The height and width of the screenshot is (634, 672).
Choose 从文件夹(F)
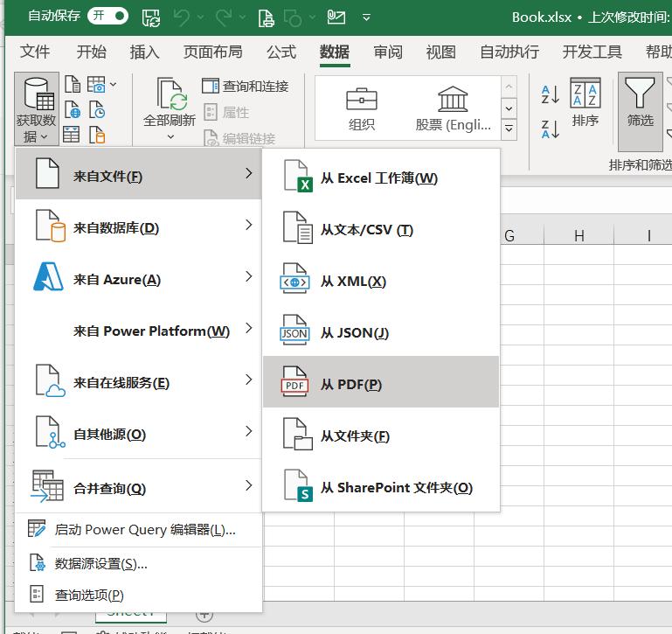[x=381, y=434]
